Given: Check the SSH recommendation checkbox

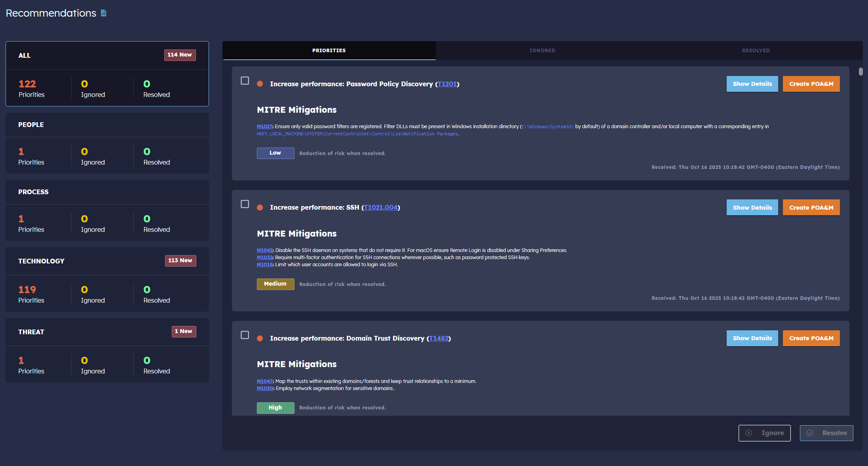Looking at the screenshot, I should (x=245, y=204).
